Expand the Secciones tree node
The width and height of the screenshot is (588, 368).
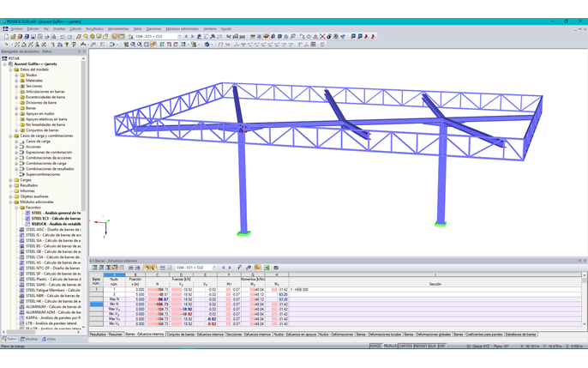click(16, 87)
